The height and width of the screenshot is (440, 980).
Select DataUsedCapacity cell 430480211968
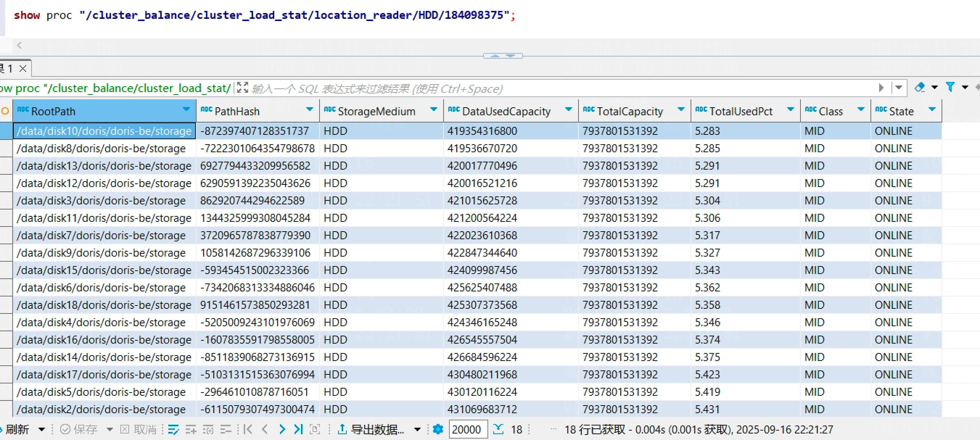(x=511, y=375)
